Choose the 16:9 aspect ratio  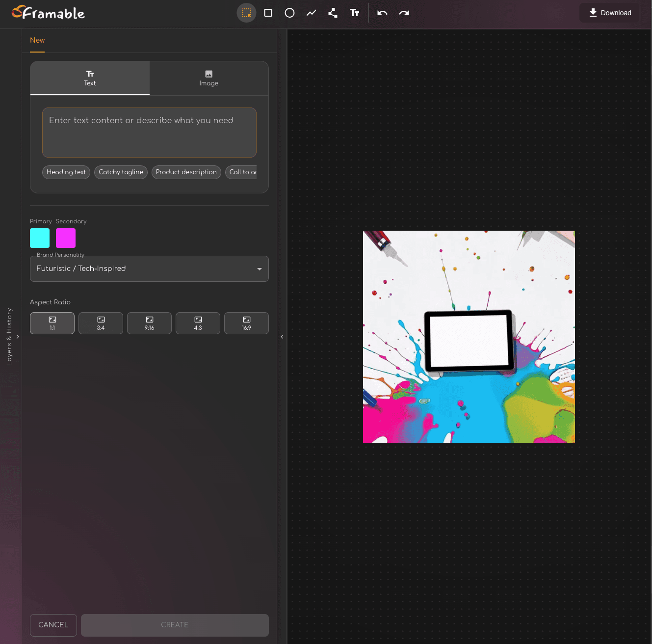click(x=246, y=323)
